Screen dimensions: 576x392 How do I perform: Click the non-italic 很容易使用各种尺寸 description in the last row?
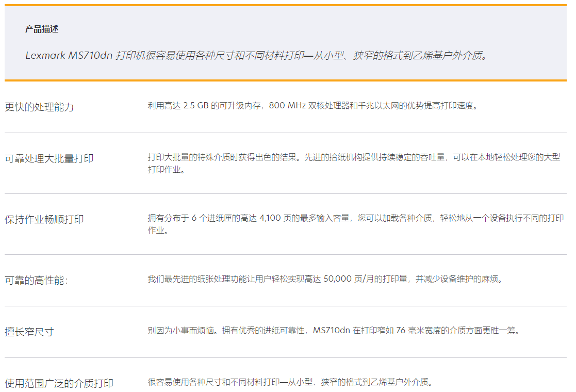[x=291, y=382]
